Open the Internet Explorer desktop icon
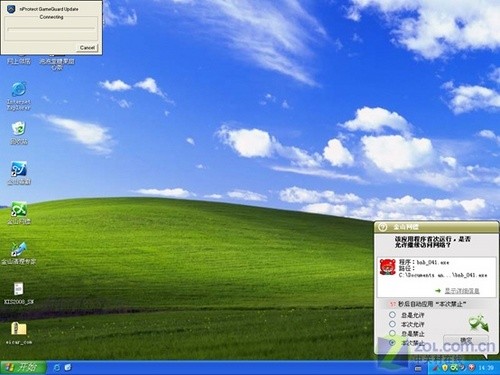Viewport: 500px width, 375px height. (19, 95)
